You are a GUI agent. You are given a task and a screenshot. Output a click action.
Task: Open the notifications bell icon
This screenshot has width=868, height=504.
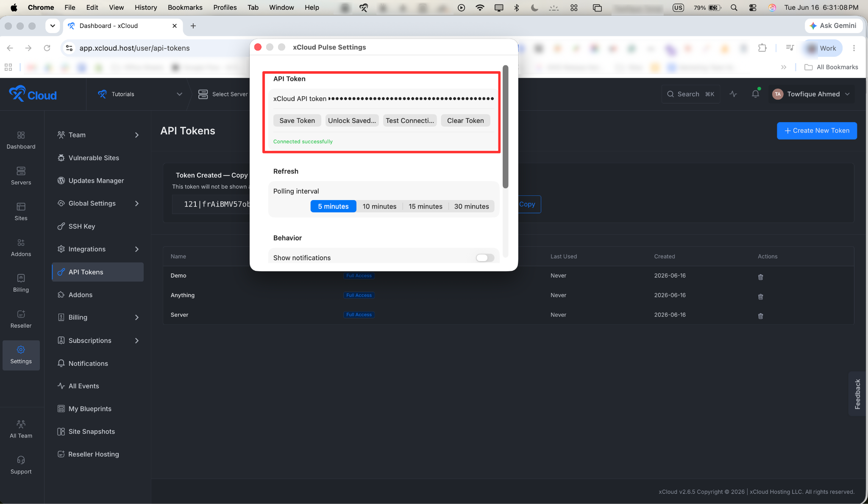(x=755, y=94)
